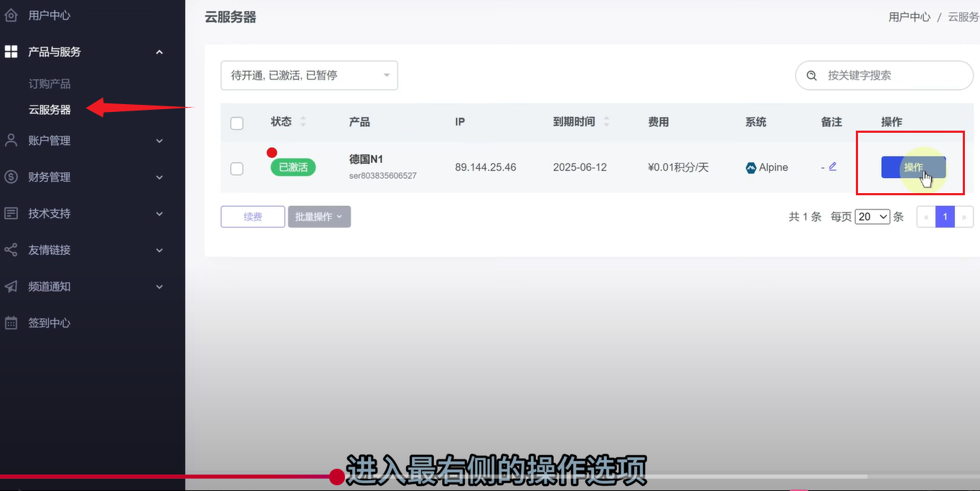Click the 技术支持 list icon
The width and height of the screenshot is (980, 491).
tap(11, 213)
